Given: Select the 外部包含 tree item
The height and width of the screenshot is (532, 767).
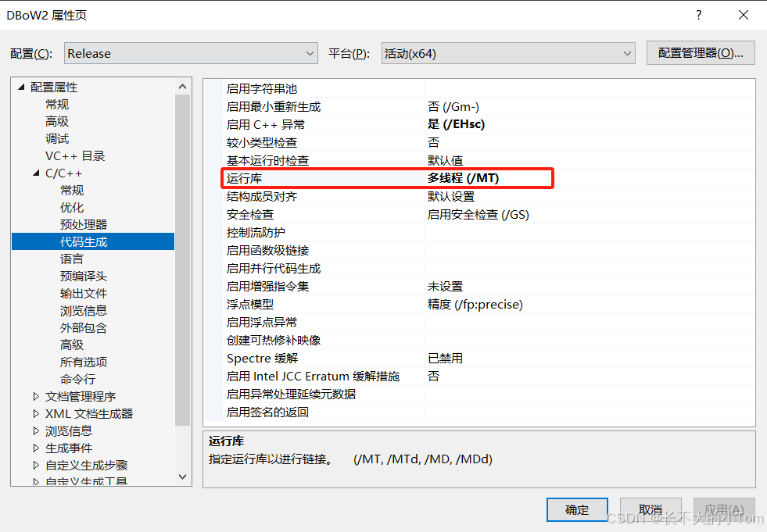Looking at the screenshot, I should click(84, 327).
